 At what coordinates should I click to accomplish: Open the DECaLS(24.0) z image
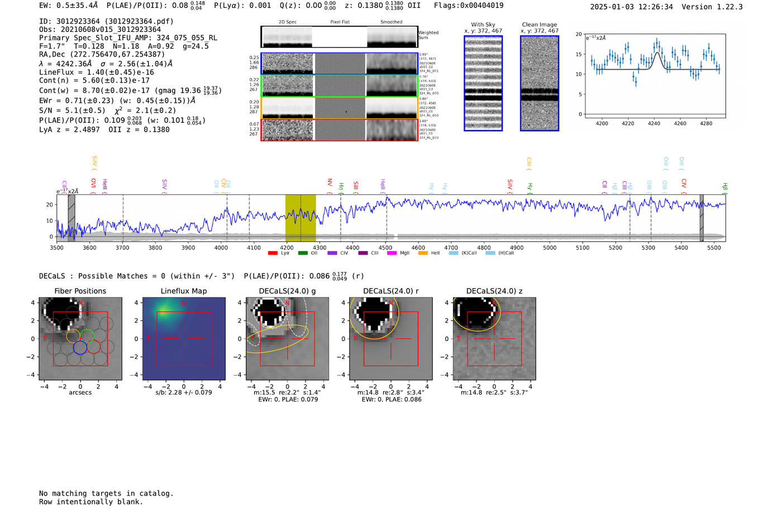pos(494,338)
